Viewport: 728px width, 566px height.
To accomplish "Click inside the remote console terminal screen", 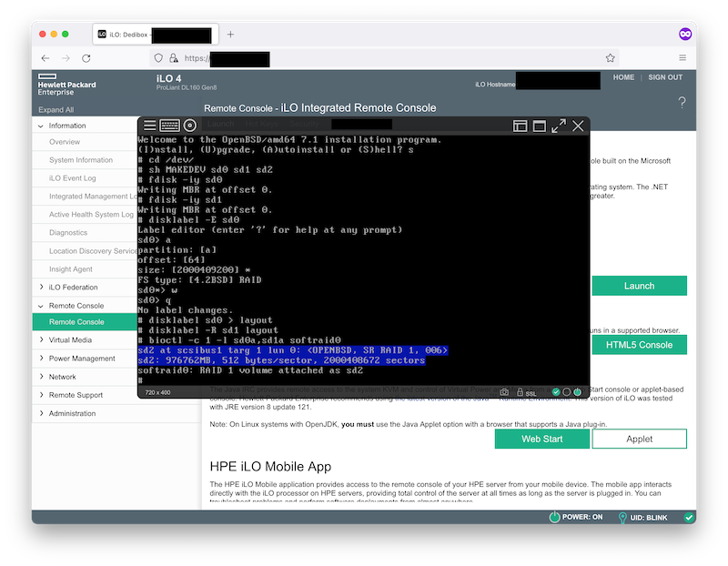I will pyautogui.click(x=363, y=260).
